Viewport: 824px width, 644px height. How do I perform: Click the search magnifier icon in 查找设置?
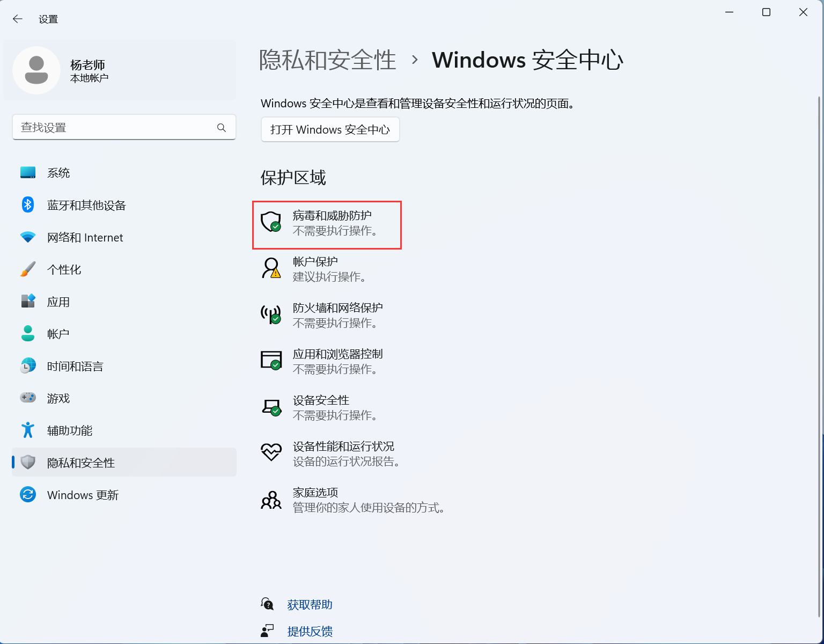click(x=222, y=128)
